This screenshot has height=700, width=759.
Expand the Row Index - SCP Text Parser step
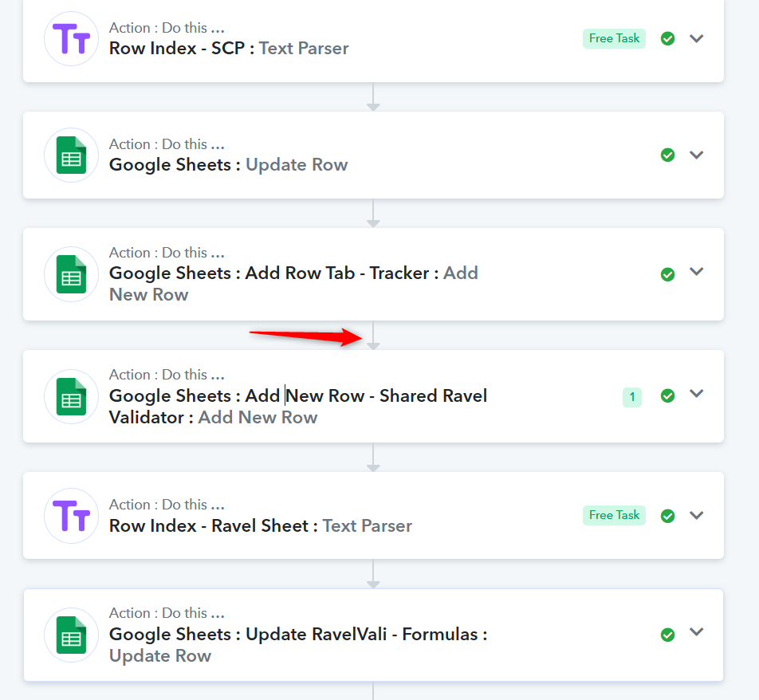click(697, 38)
